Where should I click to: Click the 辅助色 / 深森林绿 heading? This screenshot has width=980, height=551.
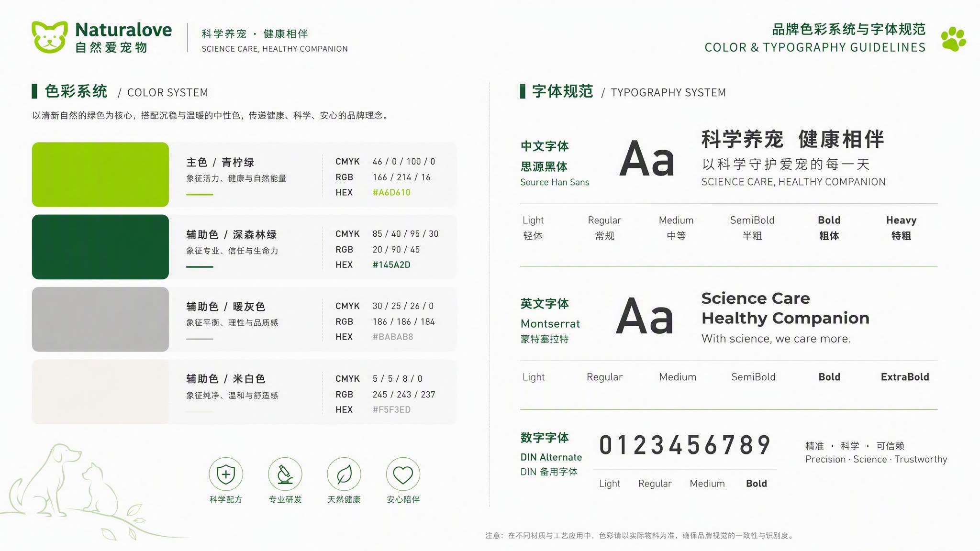click(232, 235)
